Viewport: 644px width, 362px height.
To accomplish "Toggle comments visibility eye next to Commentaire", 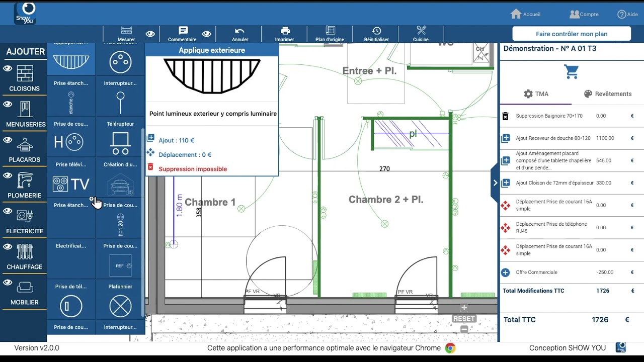I will [206, 34].
